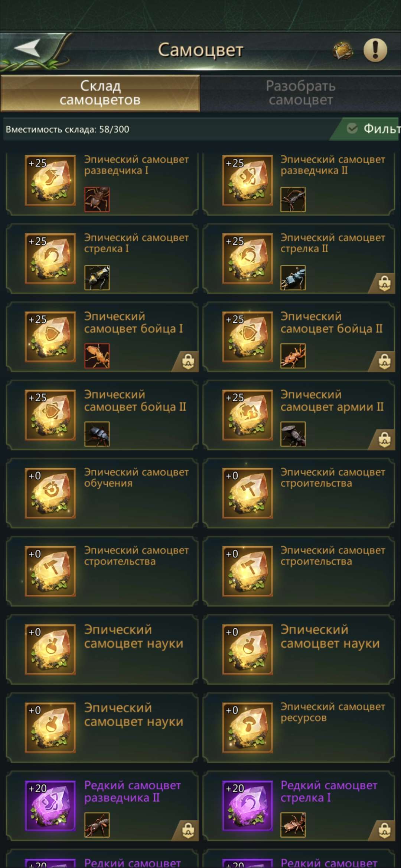Enable the Фильтр checkbox
This screenshot has height=868, width=401.
pos(352,129)
